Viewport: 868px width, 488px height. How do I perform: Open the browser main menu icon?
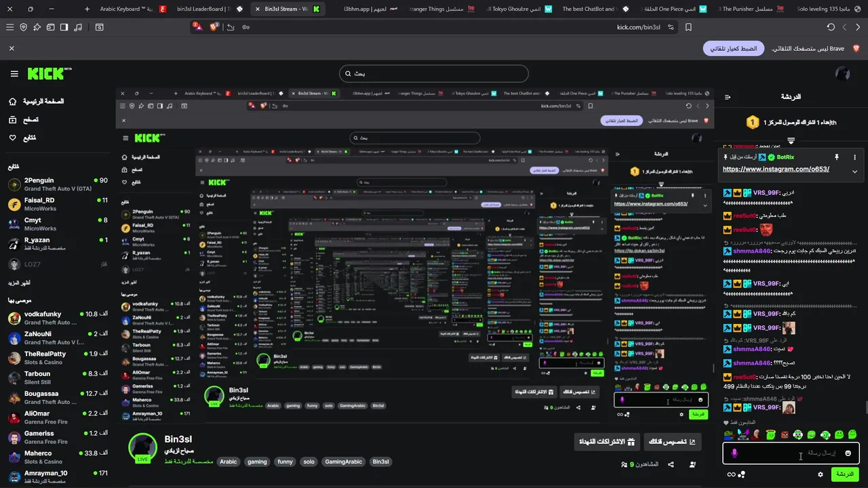(9, 27)
